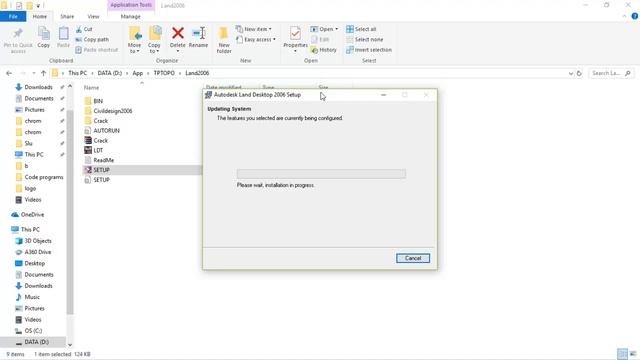Select DATA (D:) in navigation pane
Image resolution: width=640 pixels, height=360 pixels.
pos(33,342)
